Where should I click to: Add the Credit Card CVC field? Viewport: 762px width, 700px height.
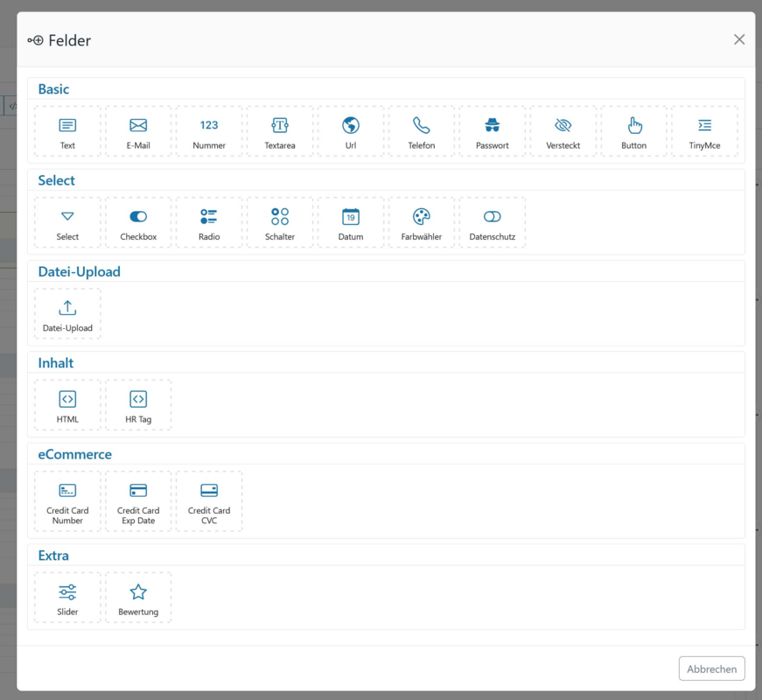click(x=209, y=501)
